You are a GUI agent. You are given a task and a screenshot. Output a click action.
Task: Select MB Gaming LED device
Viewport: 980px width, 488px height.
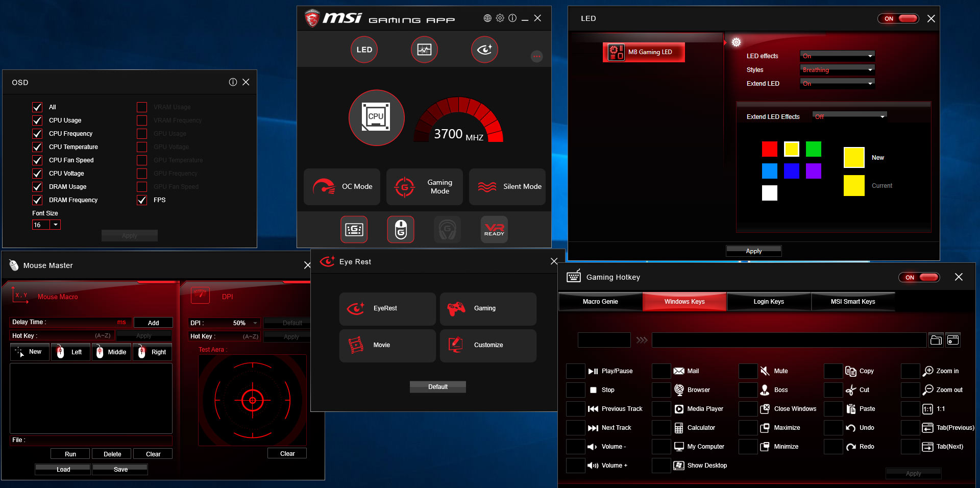point(644,52)
